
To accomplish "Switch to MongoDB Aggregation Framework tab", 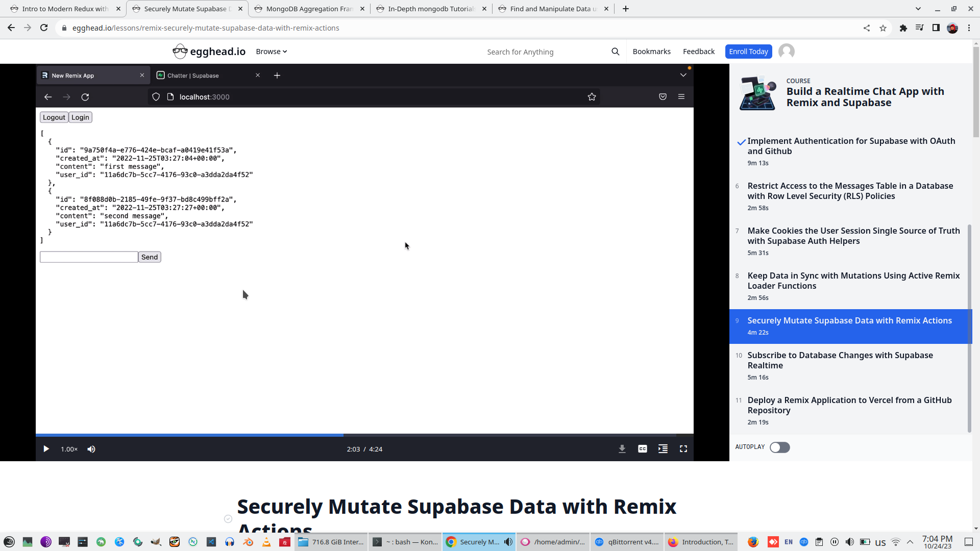I will click(309, 9).
